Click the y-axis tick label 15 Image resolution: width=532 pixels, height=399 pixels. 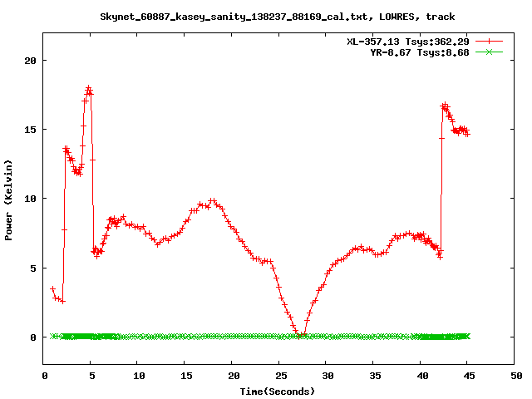point(30,130)
